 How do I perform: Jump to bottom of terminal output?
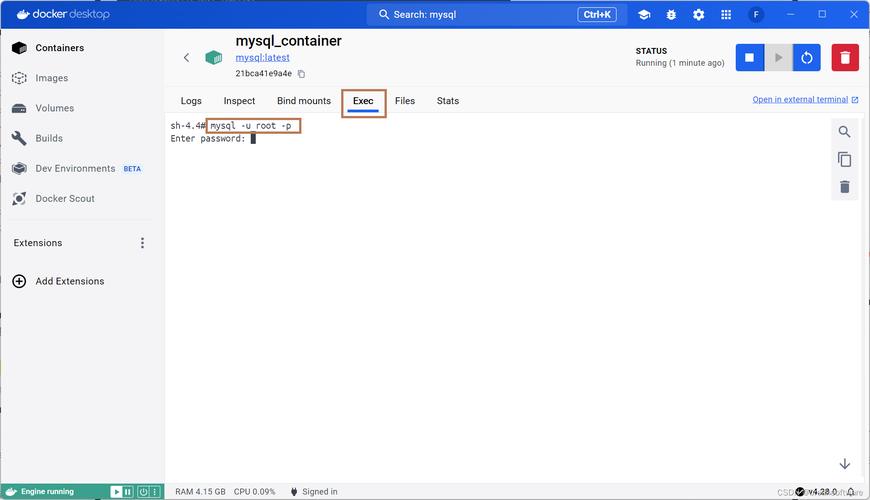(844, 464)
